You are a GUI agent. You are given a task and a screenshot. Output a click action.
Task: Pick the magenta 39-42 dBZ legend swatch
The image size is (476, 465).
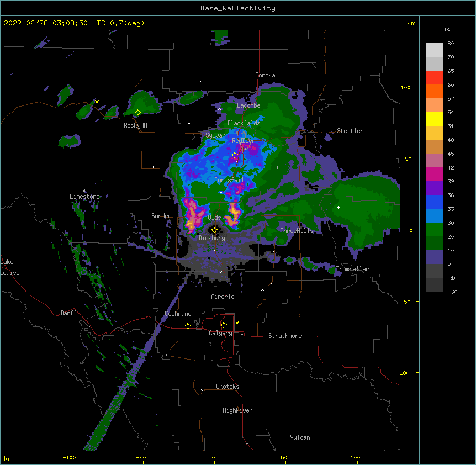coord(434,174)
